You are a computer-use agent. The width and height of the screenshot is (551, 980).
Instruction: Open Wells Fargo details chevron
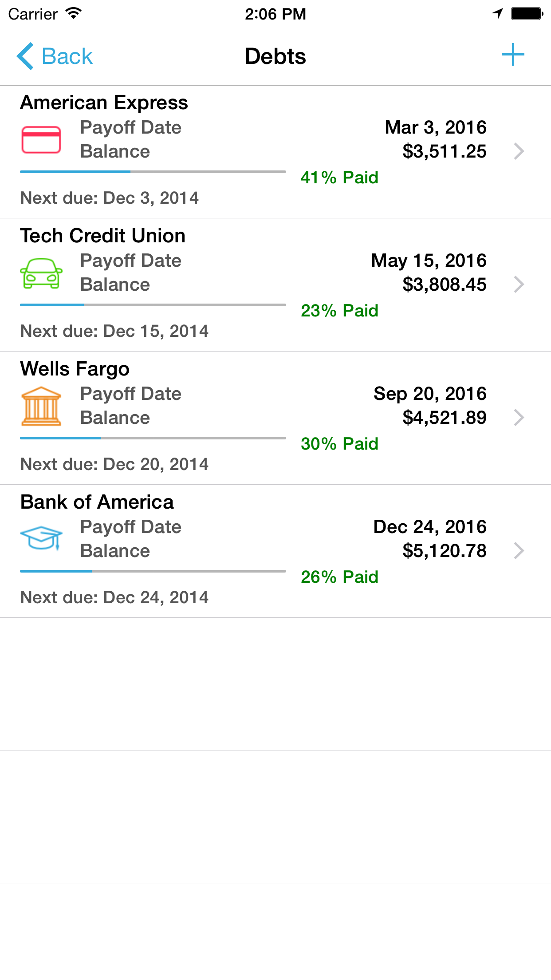pyautogui.click(x=519, y=418)
